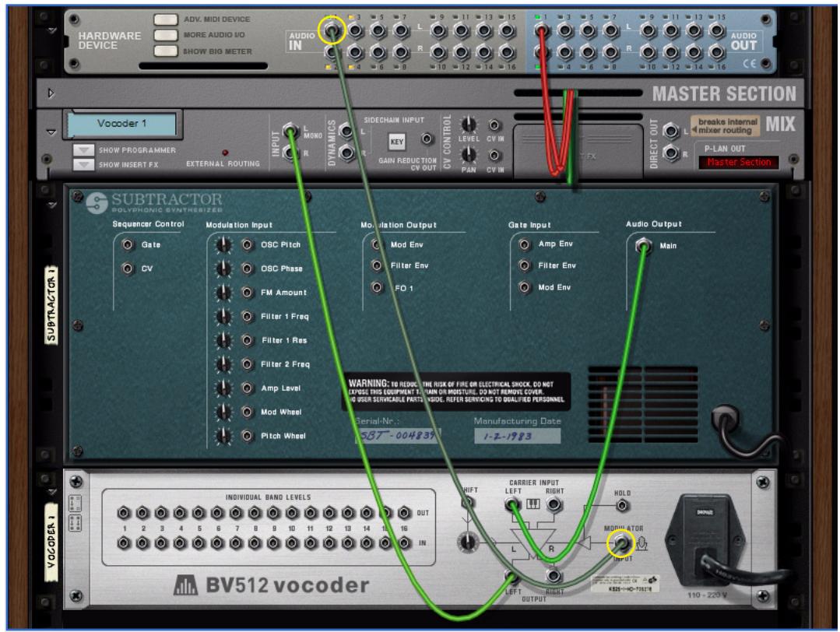The width and height of the screenshot is (840, 632).
Task: Collapse the Vocoder 1 mix device arrow
Action: (x=51, y=132)
